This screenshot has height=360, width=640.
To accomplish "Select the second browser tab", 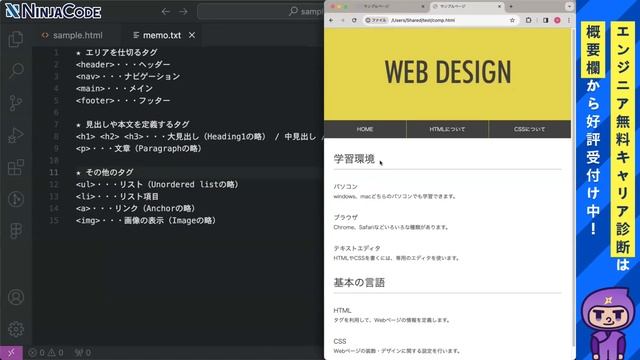I will [x=467, y=7].
